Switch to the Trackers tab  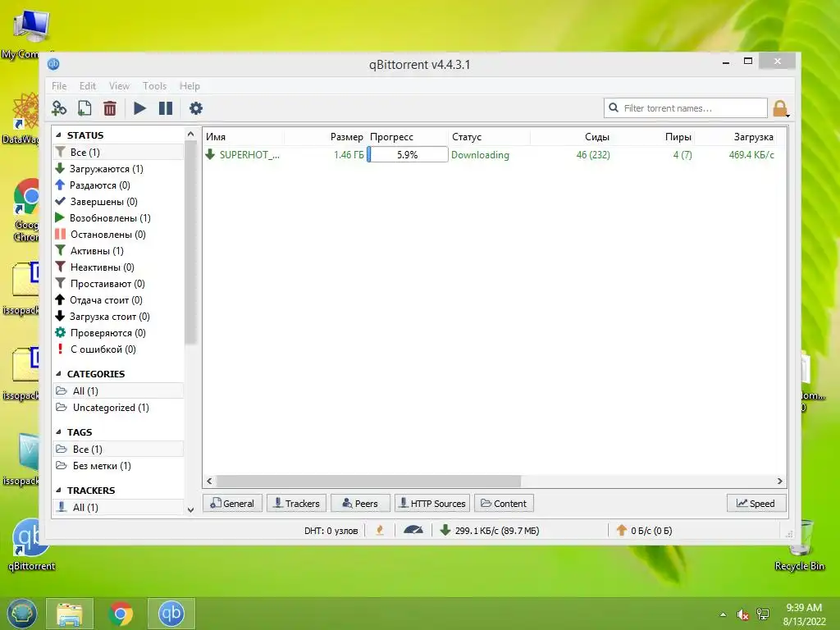[296, 504]
